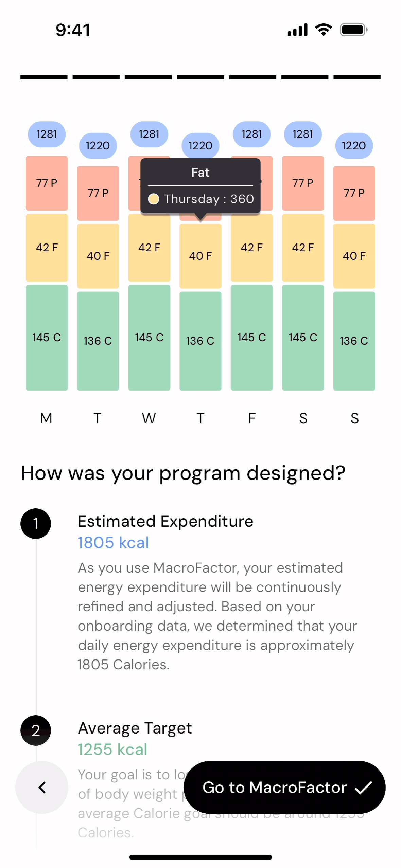Tap step 2 circle marker
Viewport: 401px width, 868px height.
coord(36,730)
